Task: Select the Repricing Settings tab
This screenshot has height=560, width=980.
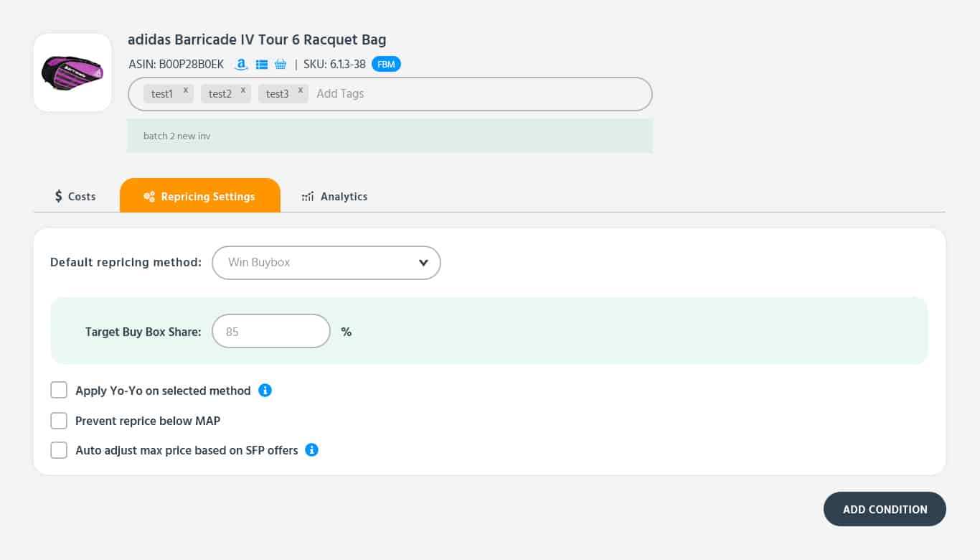Action: pos(200,195)
